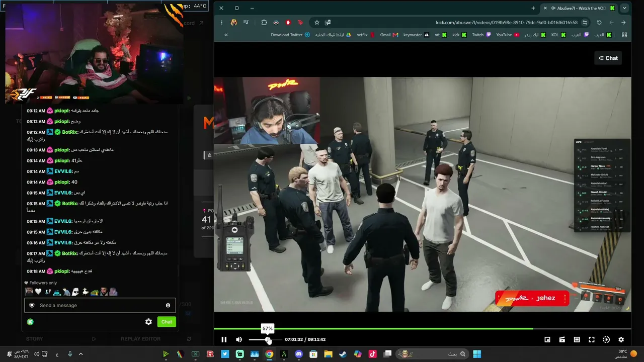This screenshot has height=362, width=644.
Task: Click the green Kick points icon under chat
Action: point(30,322)
